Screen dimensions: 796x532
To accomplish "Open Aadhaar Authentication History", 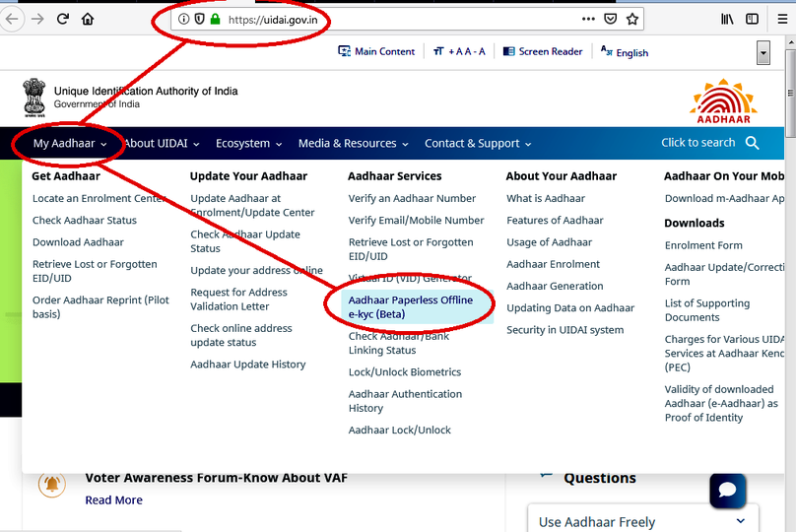I will pyautogui.click(x=405, y=401).
